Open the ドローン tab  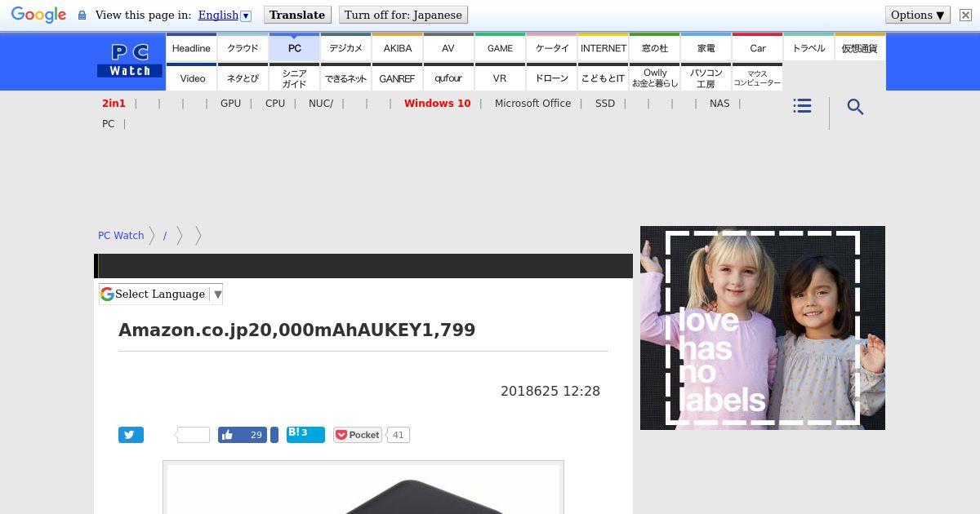point(551,78)
